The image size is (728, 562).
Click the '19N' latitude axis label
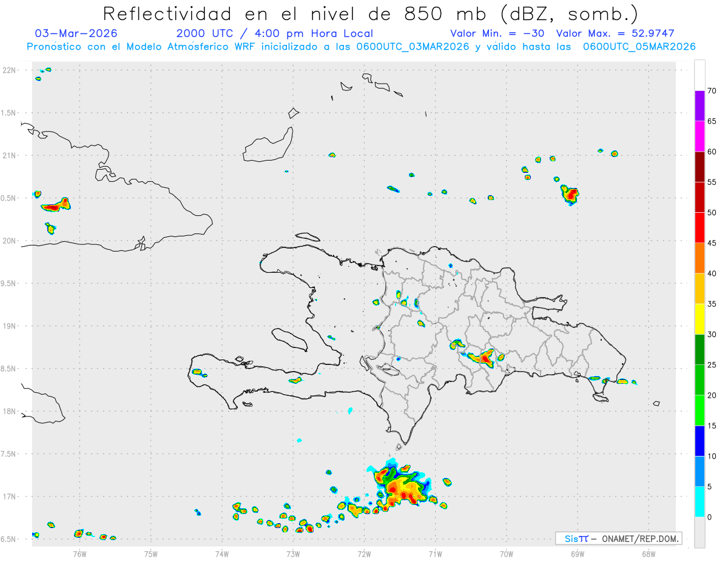(9, 326)
